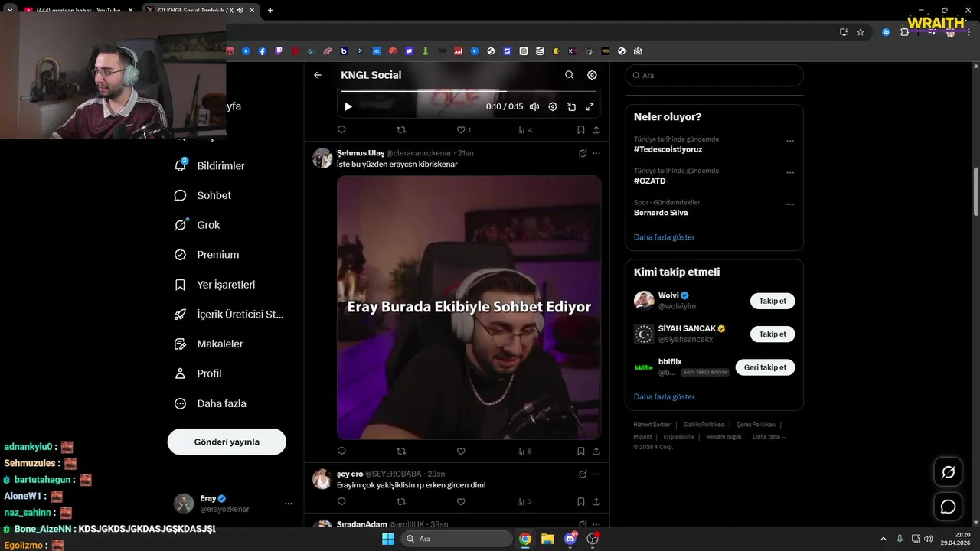This screenshot has width=980, height=551.
Task: Show more trends under Neler oluyor
Action: pos(664,237)
